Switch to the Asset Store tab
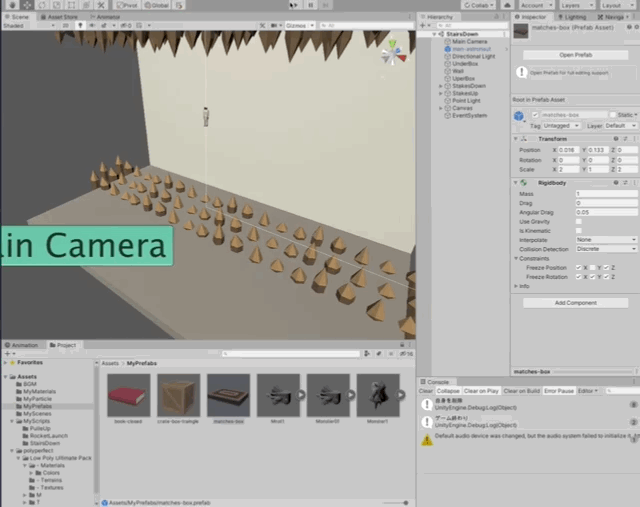The image size is (640, 507). tap(62, 17)
